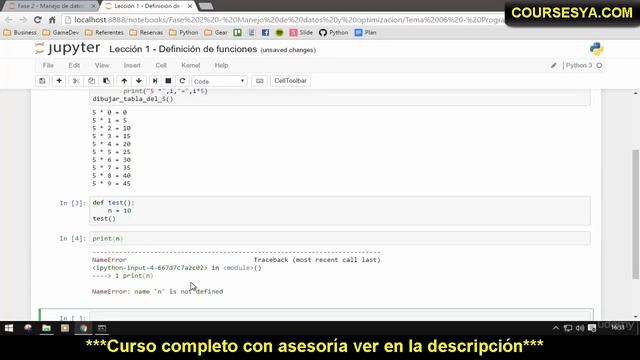The width and height of the screenshot is (640, 360).
Task: Open the Edit menu
Action: [x=74, y=65]
